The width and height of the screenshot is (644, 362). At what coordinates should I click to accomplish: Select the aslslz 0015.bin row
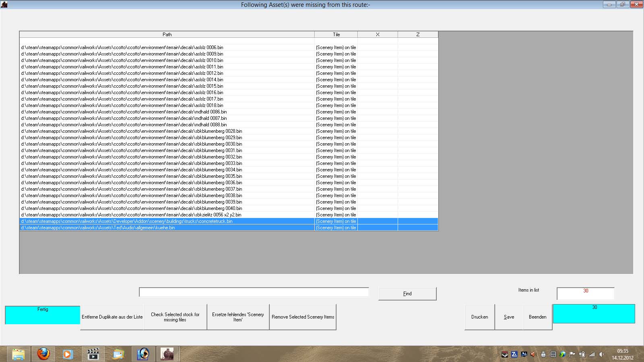229,86
